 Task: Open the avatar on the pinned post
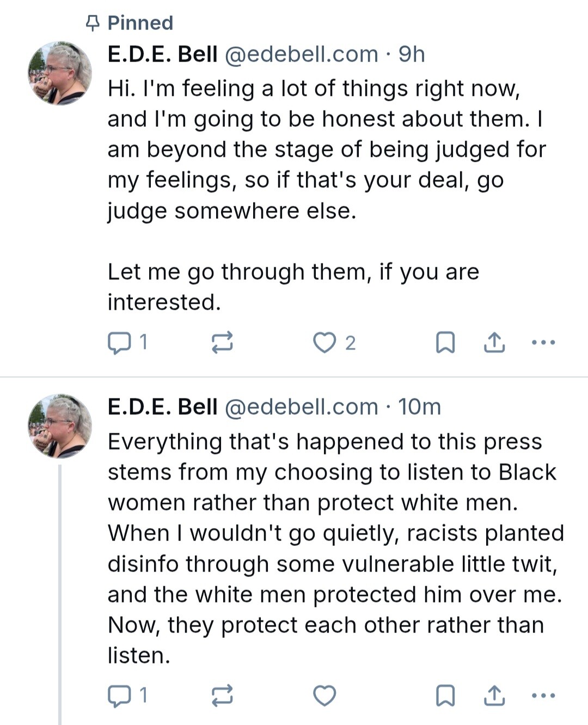tap(60, 73)
